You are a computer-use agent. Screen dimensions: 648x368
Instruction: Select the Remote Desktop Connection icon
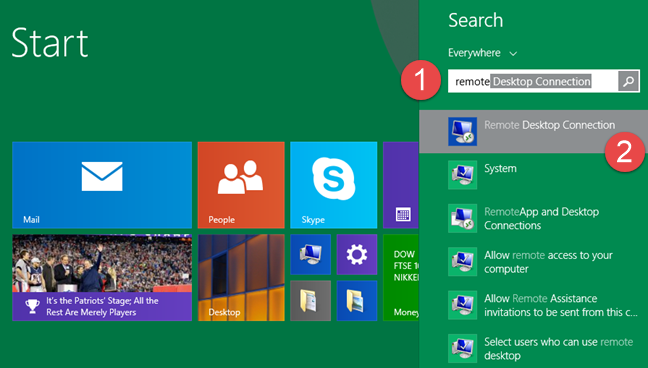[x=462, y=131]
